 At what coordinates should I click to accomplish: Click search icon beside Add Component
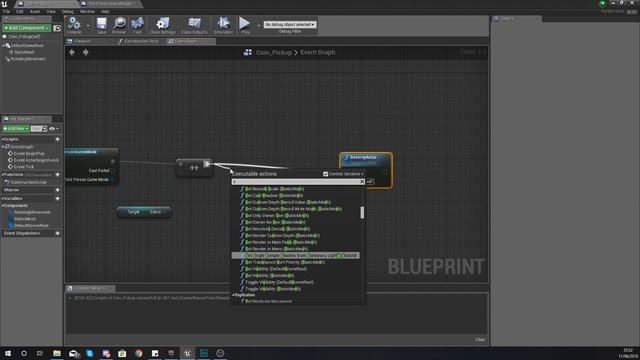tap(57, 28)
